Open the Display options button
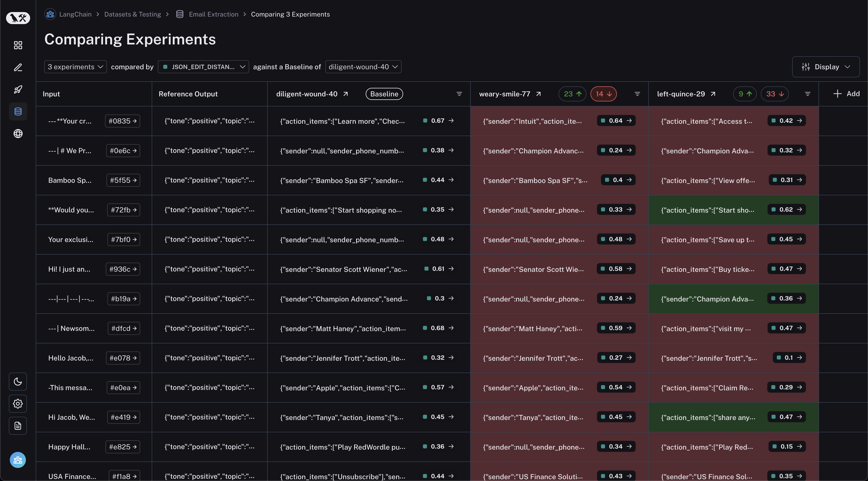 coord(826,67)
